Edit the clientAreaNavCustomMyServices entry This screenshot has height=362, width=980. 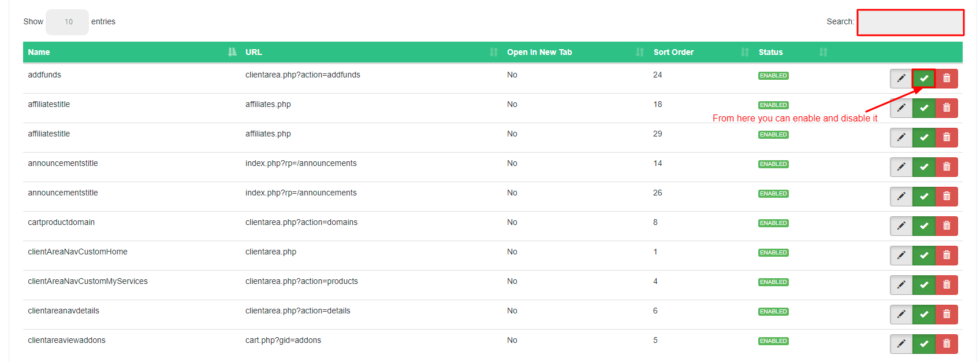901,285
